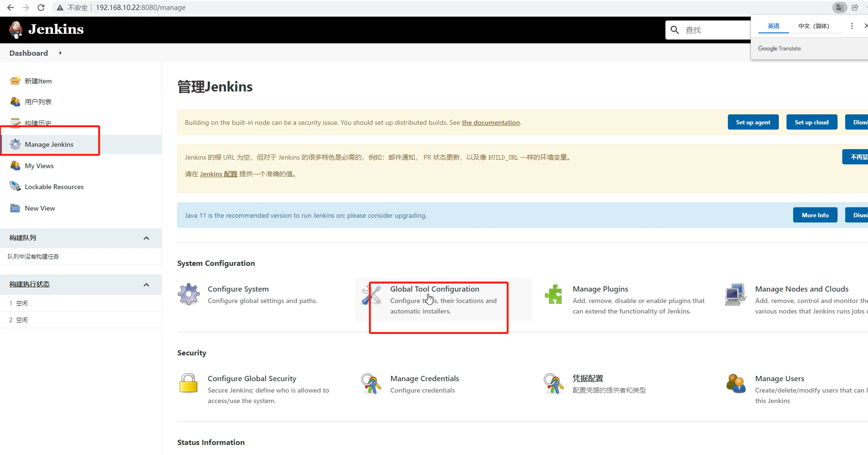Image resolution: width=868 pixels, height=455 pixels.
Task: Click the browser address bar URL
Action: point(141,8)
